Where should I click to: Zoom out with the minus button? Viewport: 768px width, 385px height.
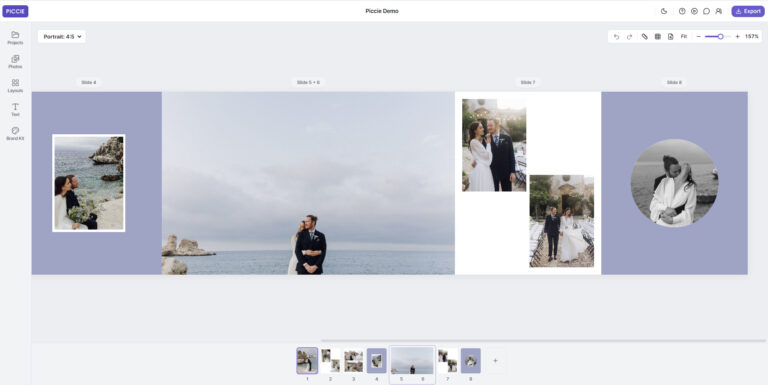pos(698,37)
